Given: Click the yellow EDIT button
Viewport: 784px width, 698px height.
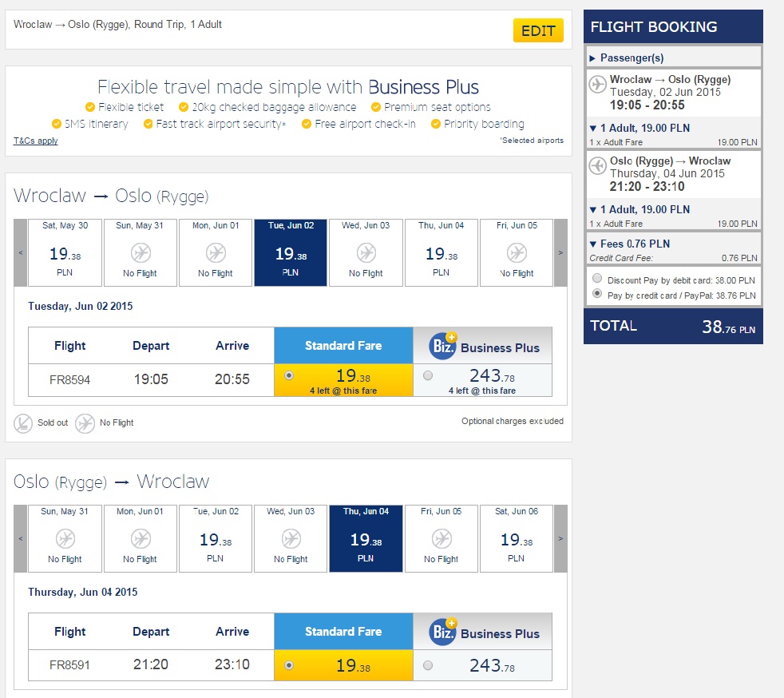Looking at the screenshot, I should (537, 31).
